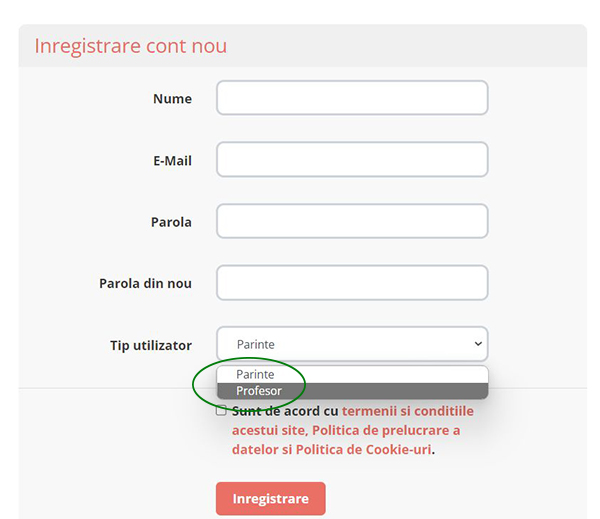This screenshot has height=519, width=600.
Task: Tick the Sunt de acord checkbox
Action: [221, 410]
